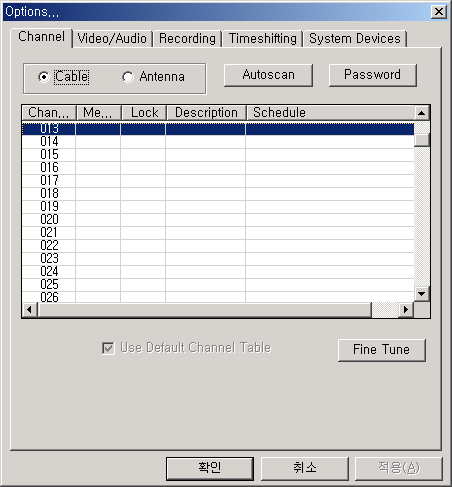Select channel row 021
Viewport: 452px width, 487px height.
[x=218, y=233]
